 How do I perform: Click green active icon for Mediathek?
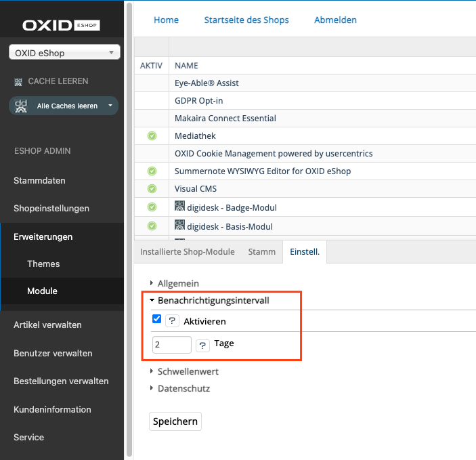point(152,136)
